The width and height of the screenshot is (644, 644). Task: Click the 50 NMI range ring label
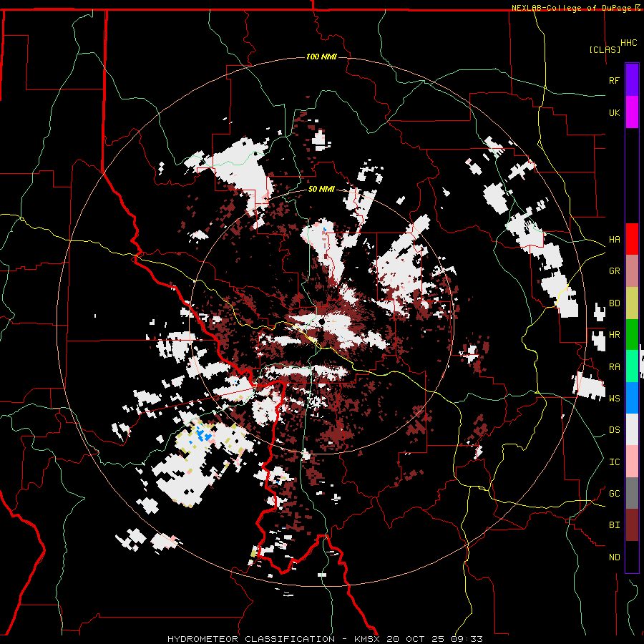coord(321,190)
